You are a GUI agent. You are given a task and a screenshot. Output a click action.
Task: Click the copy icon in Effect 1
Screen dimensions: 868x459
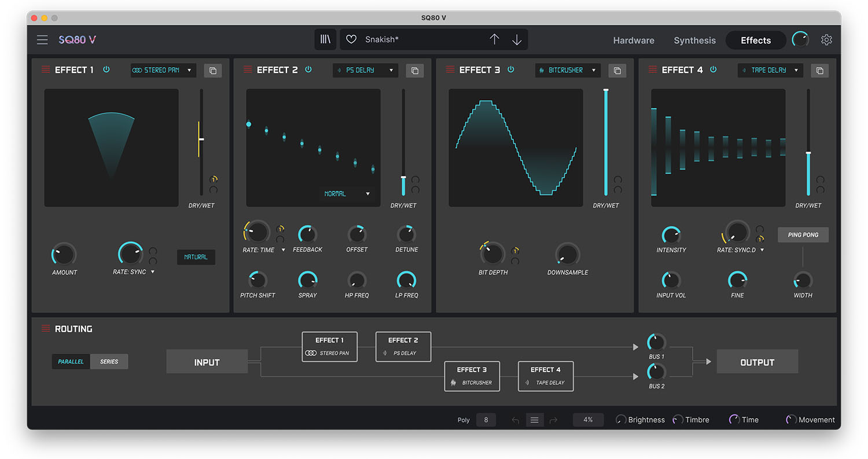tap(213, 71)
